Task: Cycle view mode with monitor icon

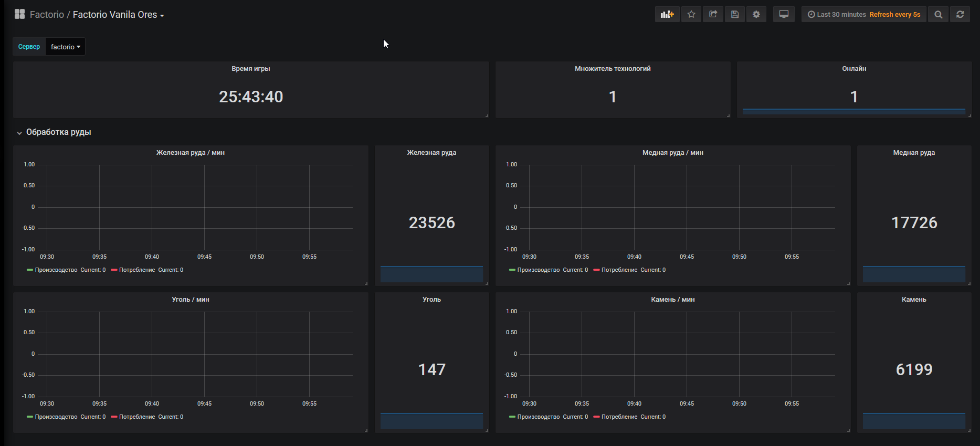Action: [x=784, y=15]
